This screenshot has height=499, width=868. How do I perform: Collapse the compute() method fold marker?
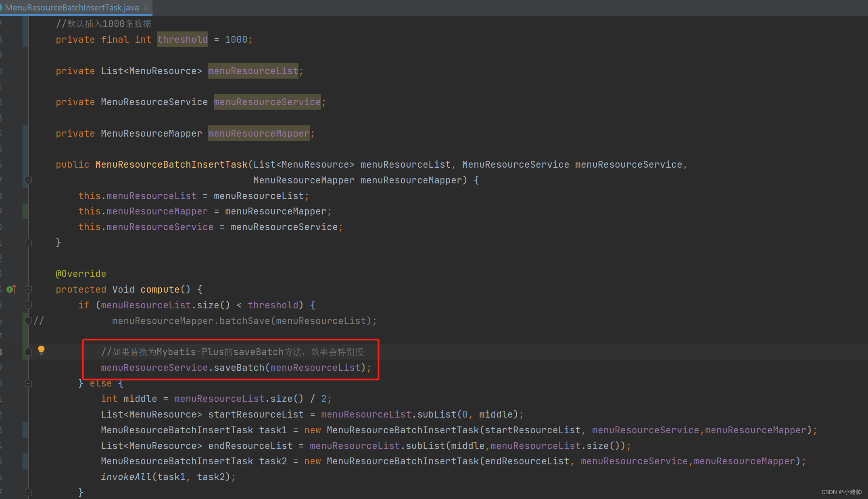pos(28,289)
